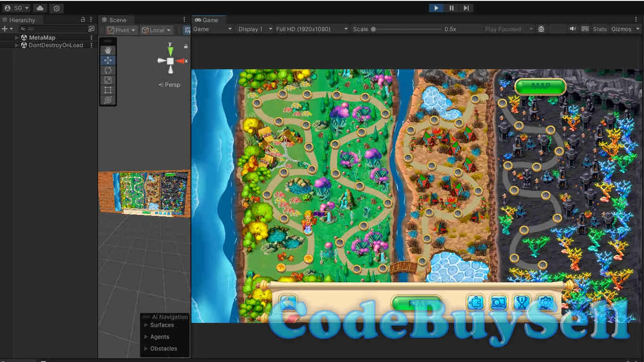Viewport: 644px width, 362px height.
Task: Select the Rect tool
Action: (x=108, y=90)
